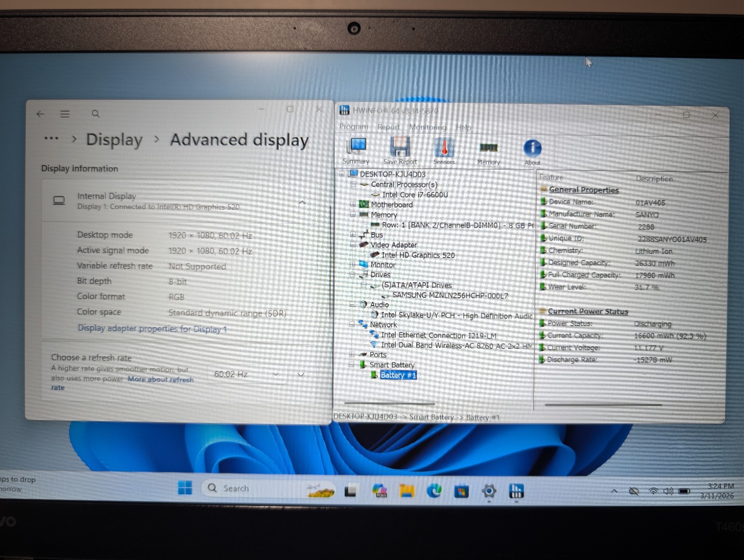Click the Wi-Fi tray icon
The image size is (744, 560).
click(653, 491)
